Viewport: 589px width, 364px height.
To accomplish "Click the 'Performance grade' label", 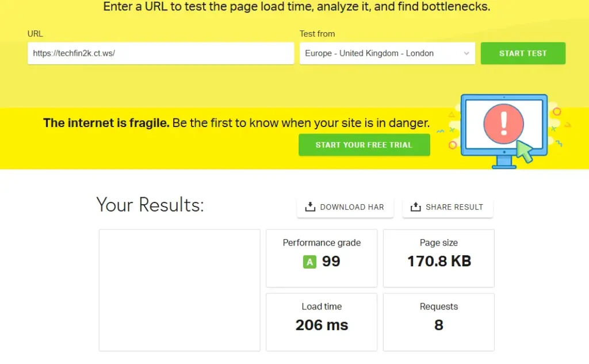I will 322,243.
